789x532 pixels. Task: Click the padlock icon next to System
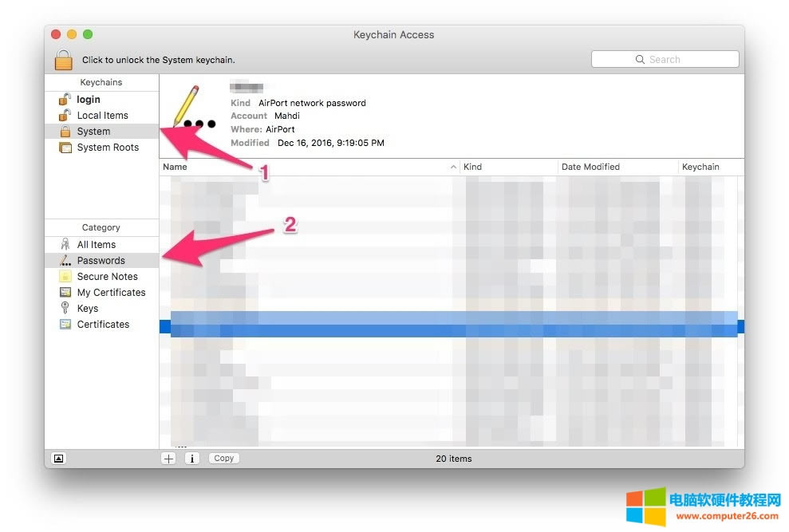[x=65, y=131]
